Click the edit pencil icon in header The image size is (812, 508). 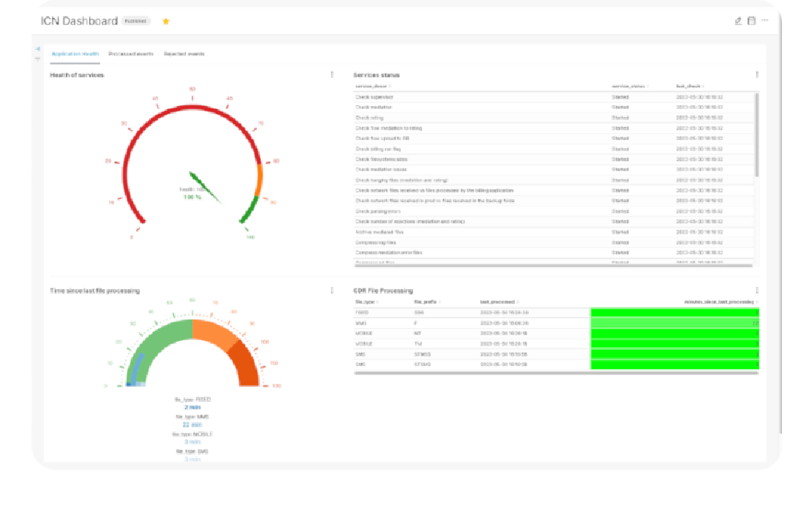(738, 20)
